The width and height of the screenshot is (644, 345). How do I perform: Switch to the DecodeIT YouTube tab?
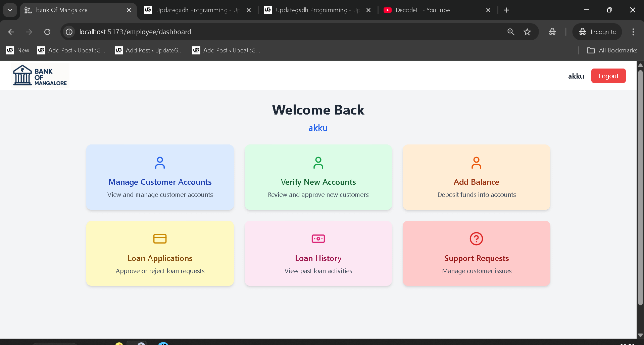point(422,10)
